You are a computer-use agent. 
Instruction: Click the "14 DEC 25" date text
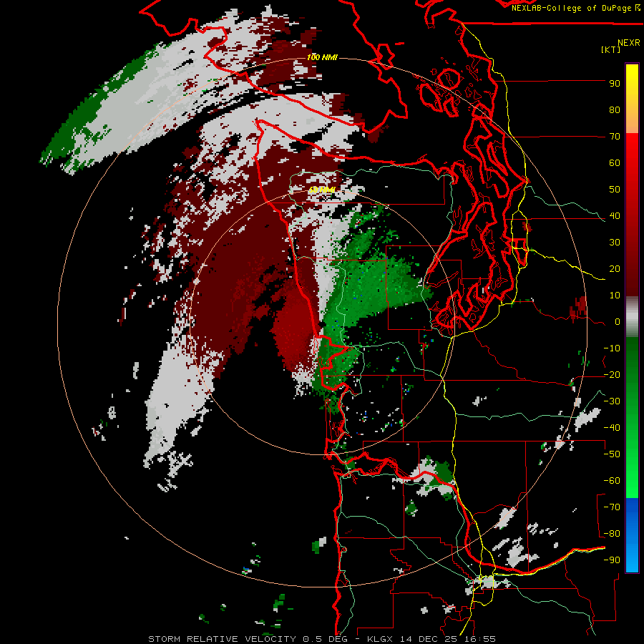tap(429, 639)
